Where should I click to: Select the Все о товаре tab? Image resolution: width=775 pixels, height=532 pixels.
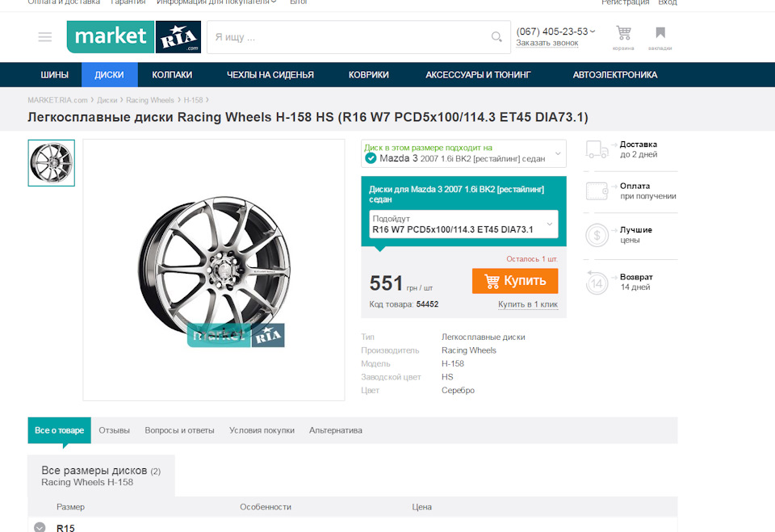click(59, 430)
